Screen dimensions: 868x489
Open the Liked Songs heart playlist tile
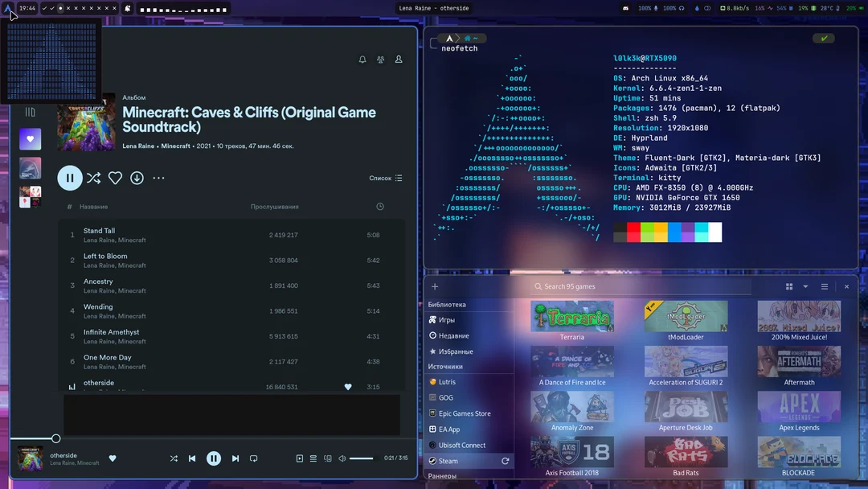click(x=30, y=139)
